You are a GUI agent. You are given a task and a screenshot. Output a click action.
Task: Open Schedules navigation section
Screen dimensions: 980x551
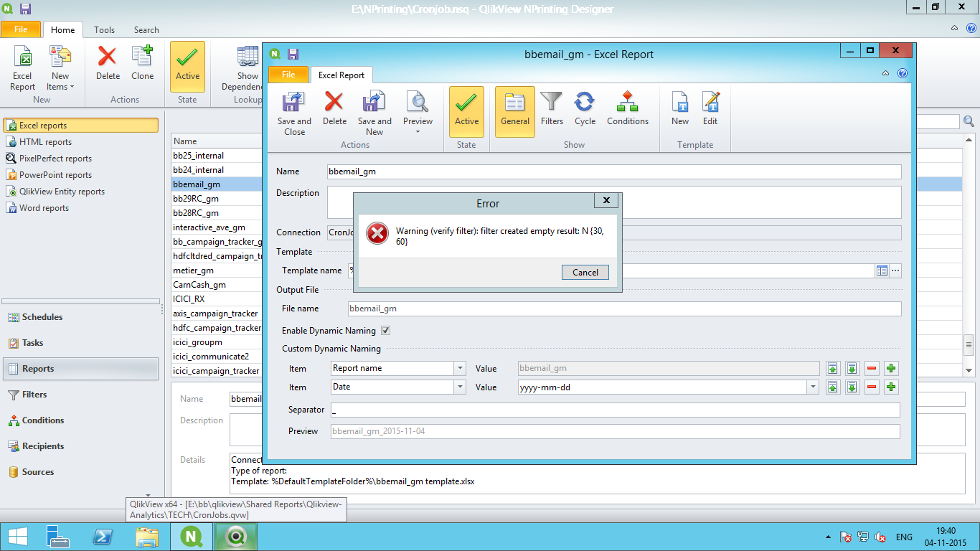(x=80, y=317)
